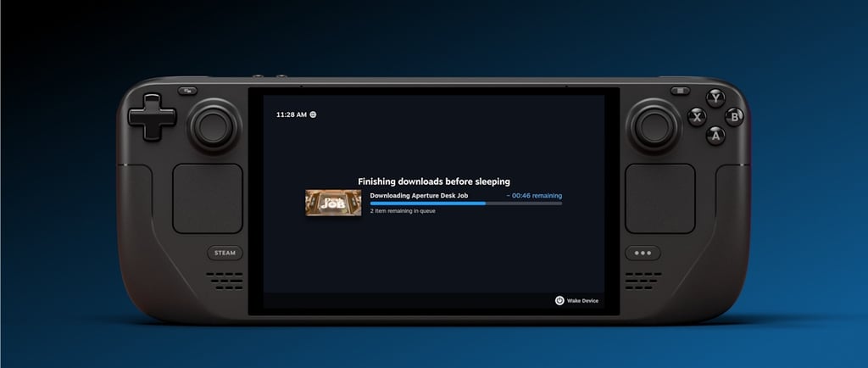Screen dimensions: 868x368
Task: Click the Menu button above the right stick
Action: [x=681, y=91]
